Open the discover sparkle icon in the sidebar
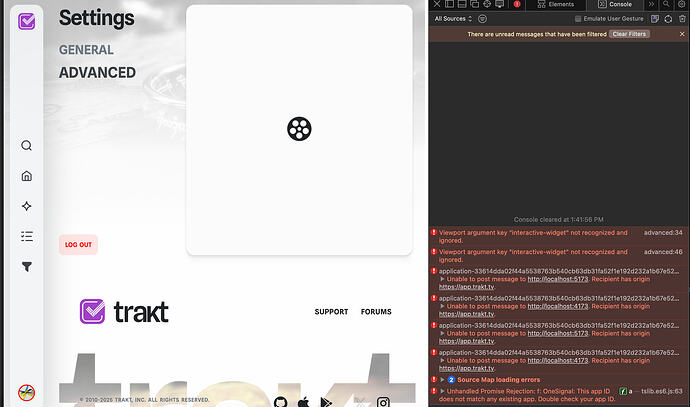Viewport: 690px width, 407px height. [x=26, y=206]
